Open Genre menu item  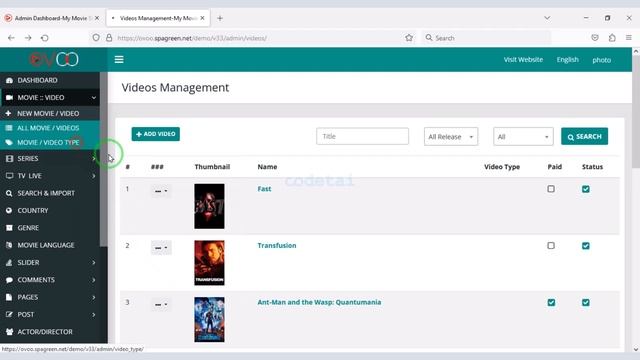tap(50, 228)
